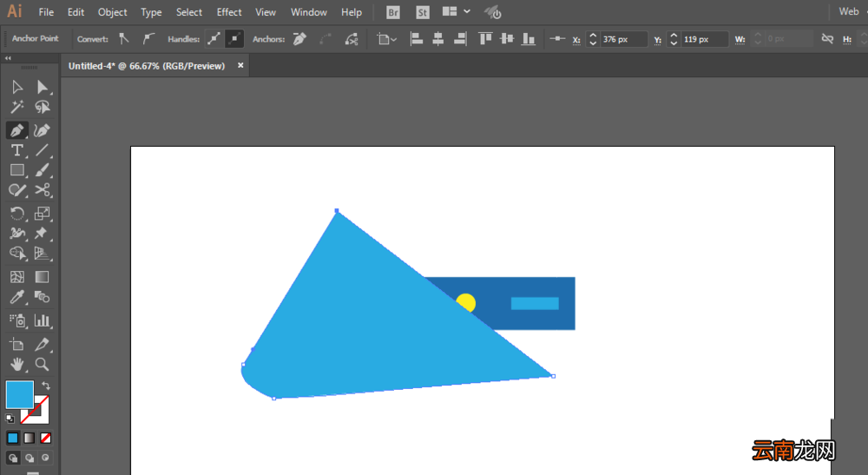Select the Symbol Sprayer tool
Viewport: 868px width, 475px height.
[x=17, y=320]
